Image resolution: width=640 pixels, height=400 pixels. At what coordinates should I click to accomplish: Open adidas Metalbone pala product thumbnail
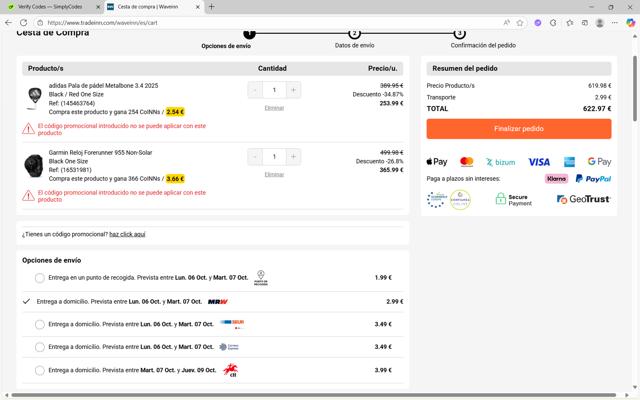pyautogui.click(x=34, y=98)
